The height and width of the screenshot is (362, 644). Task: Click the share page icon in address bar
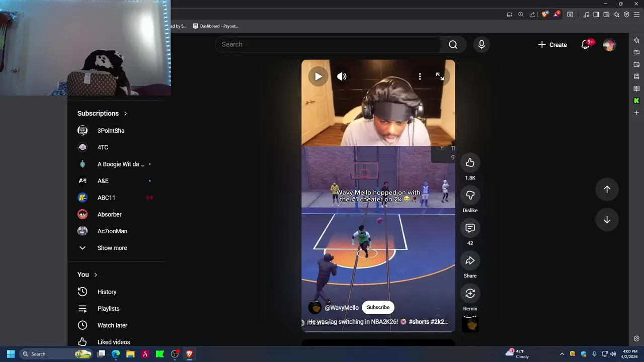click(532, 15)
